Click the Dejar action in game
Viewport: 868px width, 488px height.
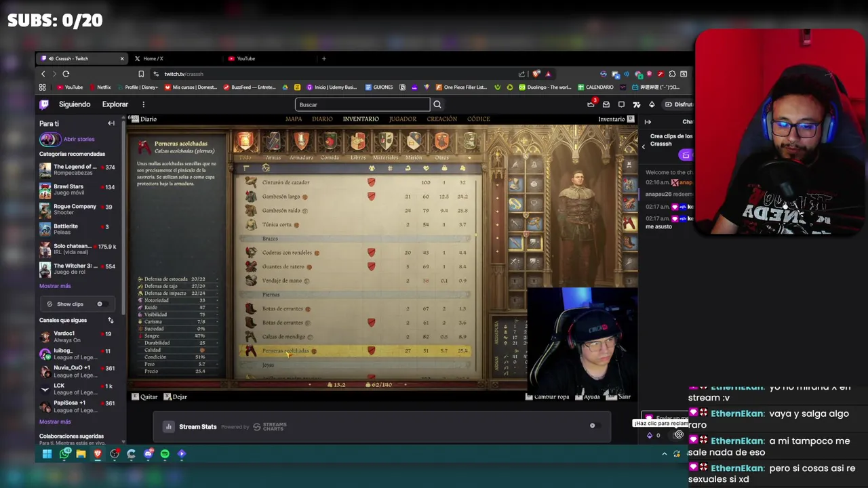tap(176, 397)
